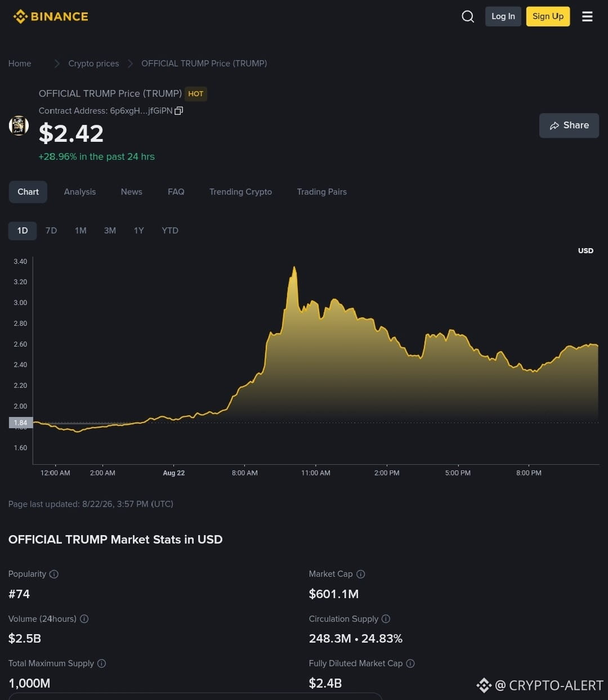Click the $601.1M market cap value

point(334,594)
